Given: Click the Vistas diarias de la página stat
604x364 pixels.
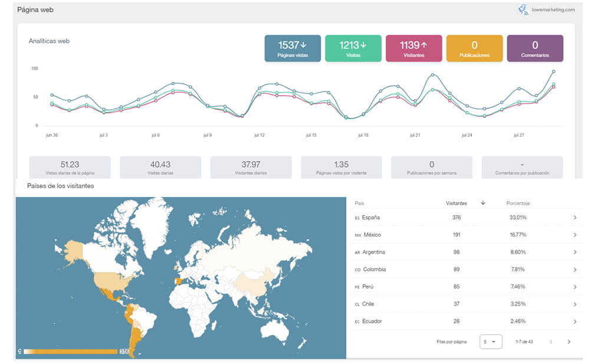Looking at the screenshot, I should [70, 167].
